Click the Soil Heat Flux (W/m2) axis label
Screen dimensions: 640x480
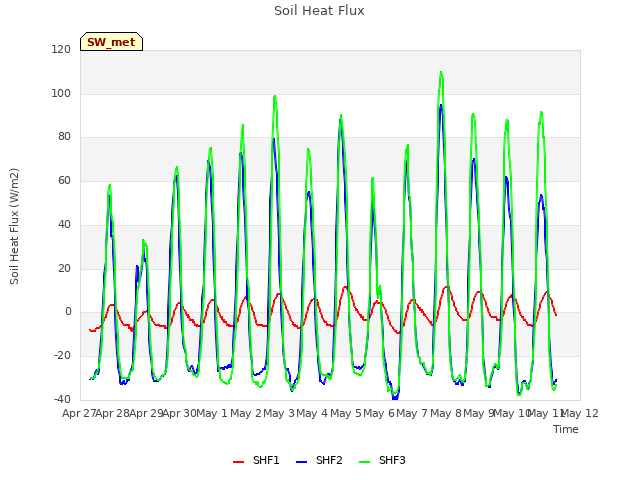click(x=14, y=226)
